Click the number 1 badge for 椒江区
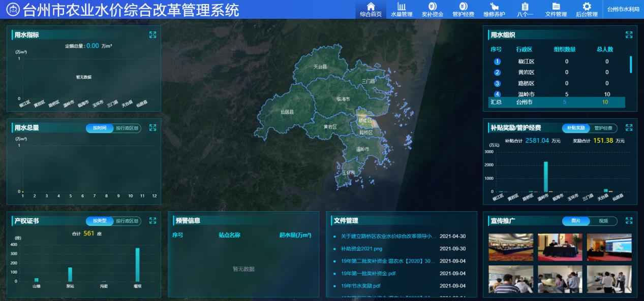Image resolution: width=644 pixels, height=301 pixels. click(497, 61)
